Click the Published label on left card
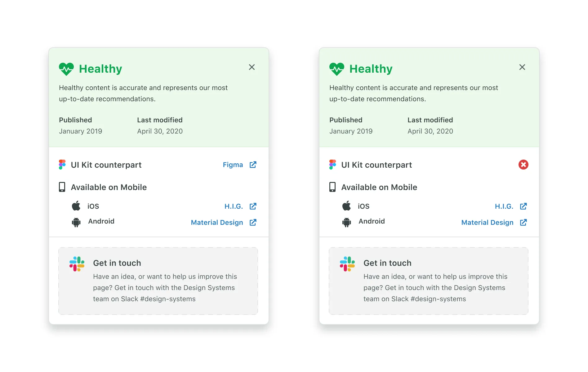This screenshot has height=372, width=588. click(x=75, y=120)
